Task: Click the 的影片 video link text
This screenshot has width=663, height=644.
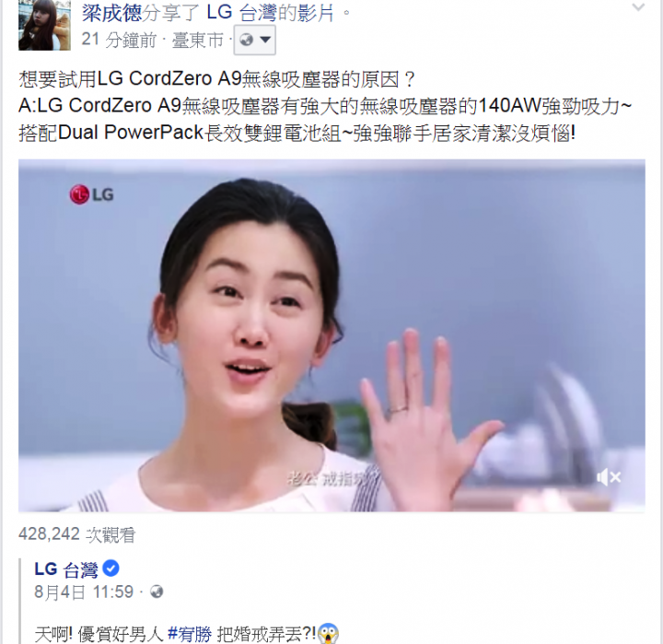Action: point(306,13)
